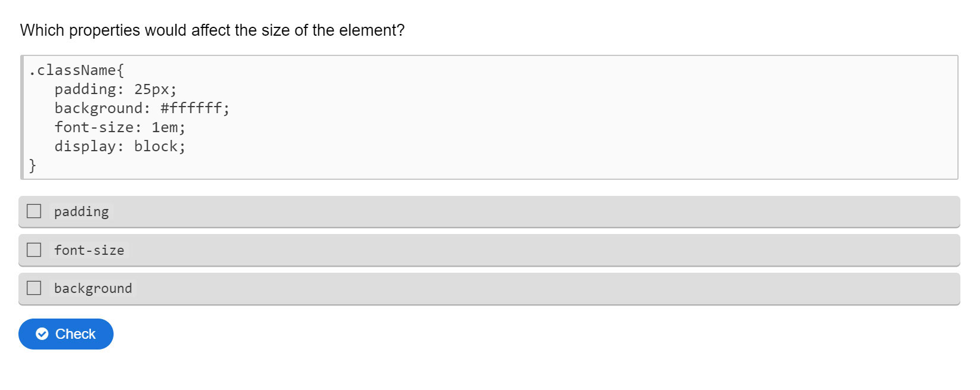Click the Check button to submit answers
980x390 pixels.
coord(65,334)
